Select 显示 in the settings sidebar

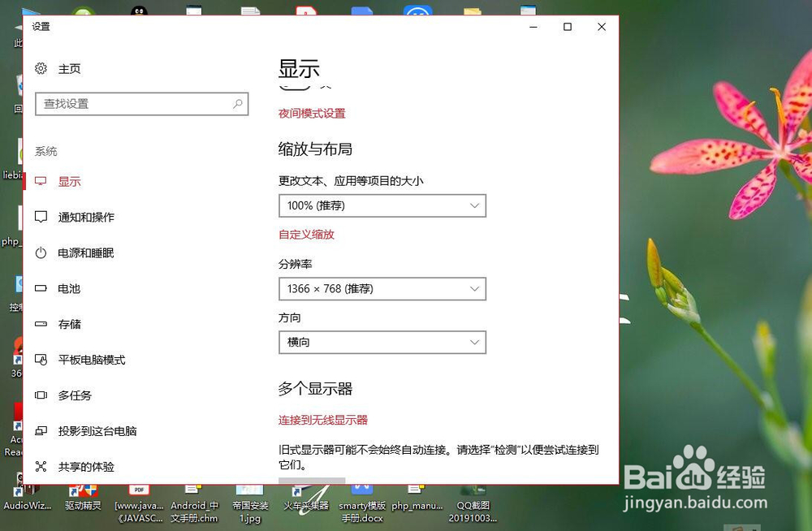(x=69, y=181)
